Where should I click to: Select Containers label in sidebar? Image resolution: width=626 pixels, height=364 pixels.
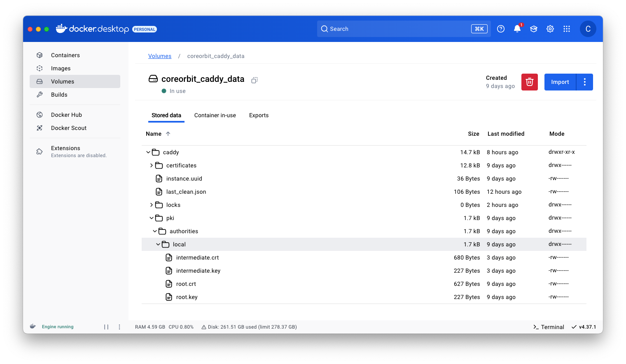(65, 55)
